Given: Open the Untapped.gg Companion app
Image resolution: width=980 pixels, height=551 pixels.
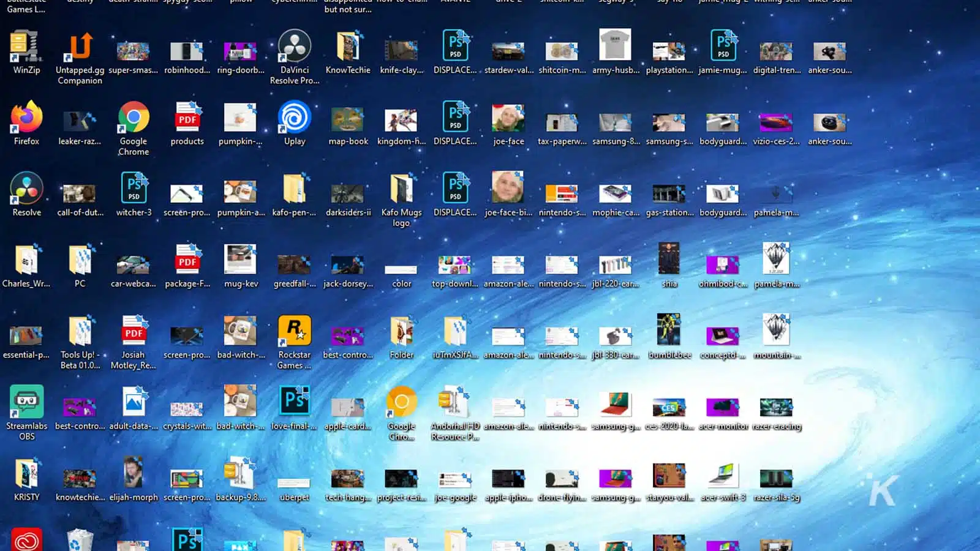Looking at the screenshot, I should click(79, 46).
